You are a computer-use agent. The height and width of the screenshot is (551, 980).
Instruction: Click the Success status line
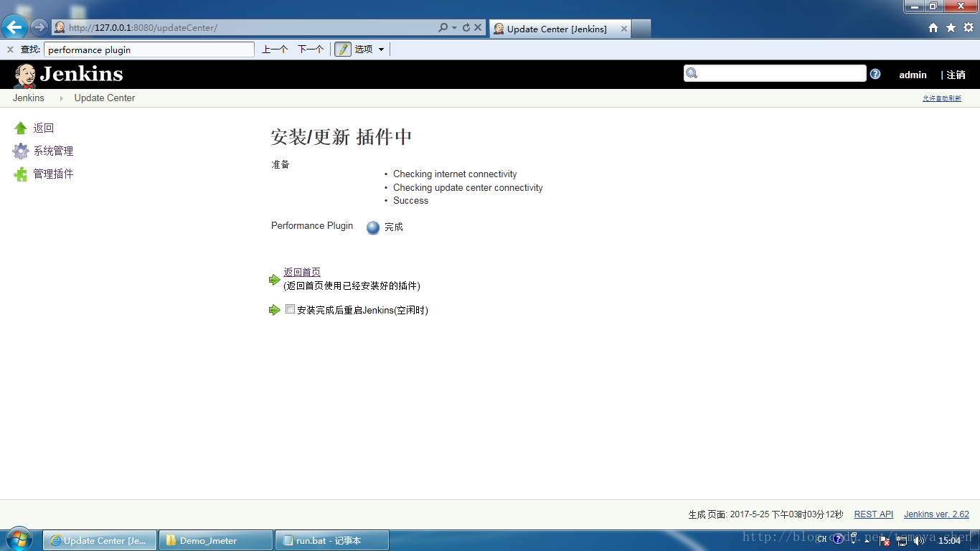click(x=410, y=201)
